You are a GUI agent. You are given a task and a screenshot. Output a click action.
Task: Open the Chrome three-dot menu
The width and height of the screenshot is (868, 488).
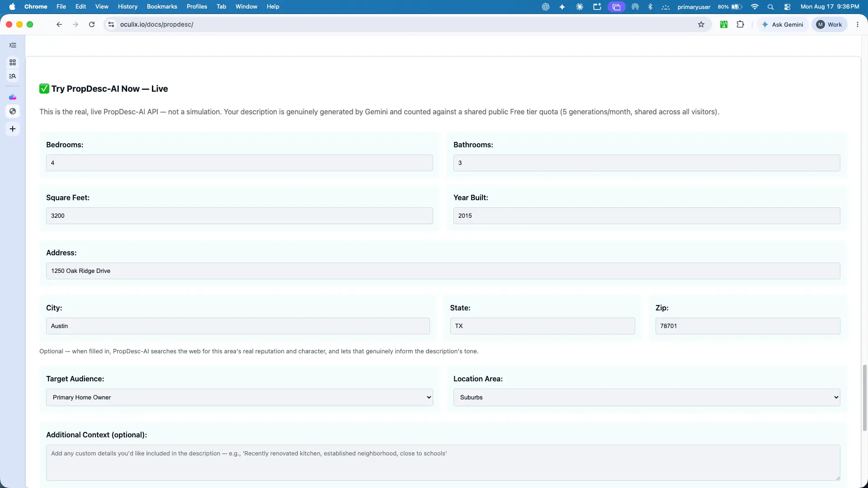858,24
